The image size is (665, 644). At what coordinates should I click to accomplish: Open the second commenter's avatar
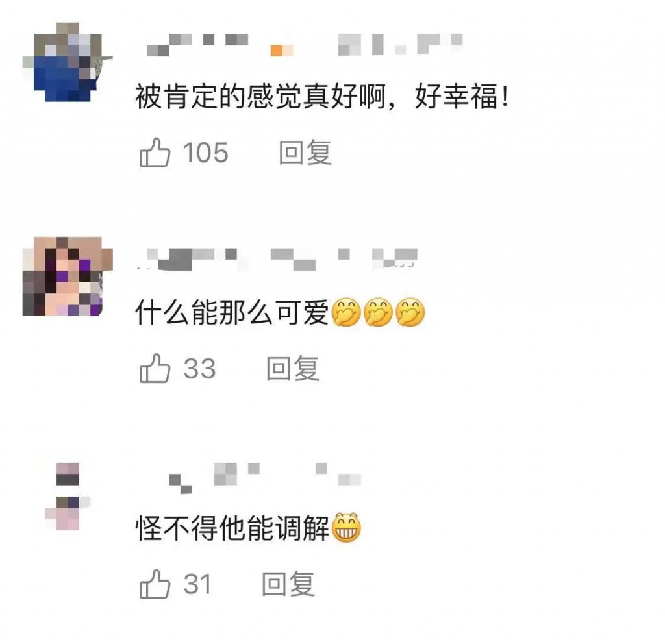pos(67,277)
